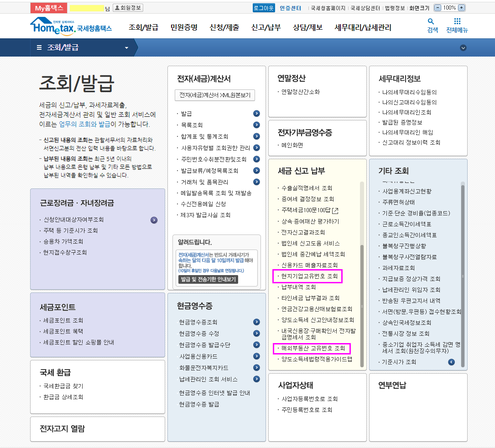Viewport: 495px width, 448px height.
Task: Click the arrow beside 납세관리인 조회 서비스
Action: [256, 379]
